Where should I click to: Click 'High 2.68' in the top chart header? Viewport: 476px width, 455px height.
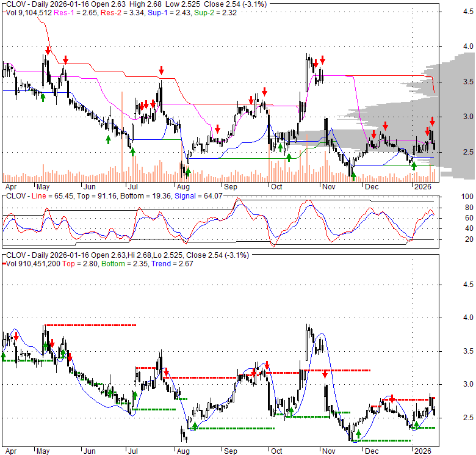click(x=144, y=4)
